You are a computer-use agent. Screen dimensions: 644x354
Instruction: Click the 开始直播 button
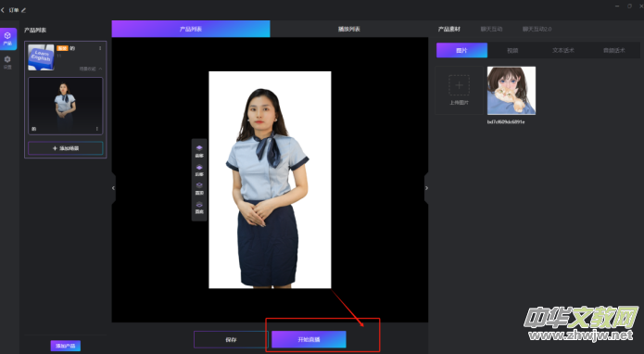click(309, 339)
